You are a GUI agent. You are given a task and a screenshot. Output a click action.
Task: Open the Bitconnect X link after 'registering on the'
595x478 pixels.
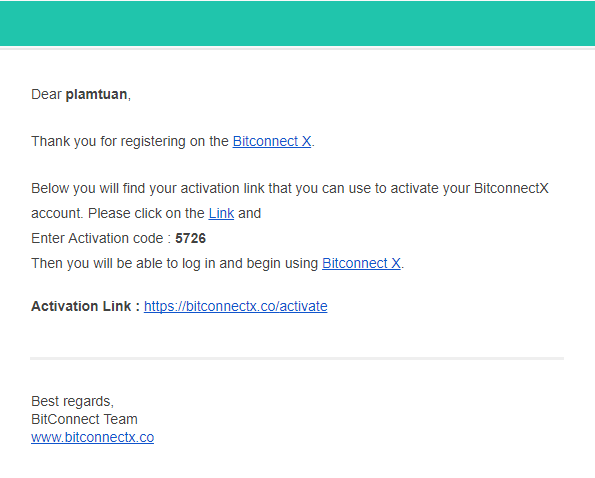[272, 141]
